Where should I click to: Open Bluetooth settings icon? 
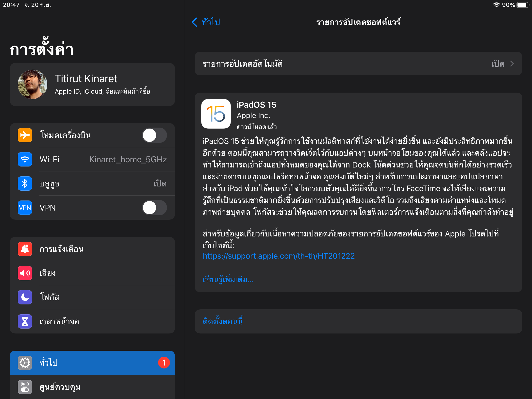25,183
